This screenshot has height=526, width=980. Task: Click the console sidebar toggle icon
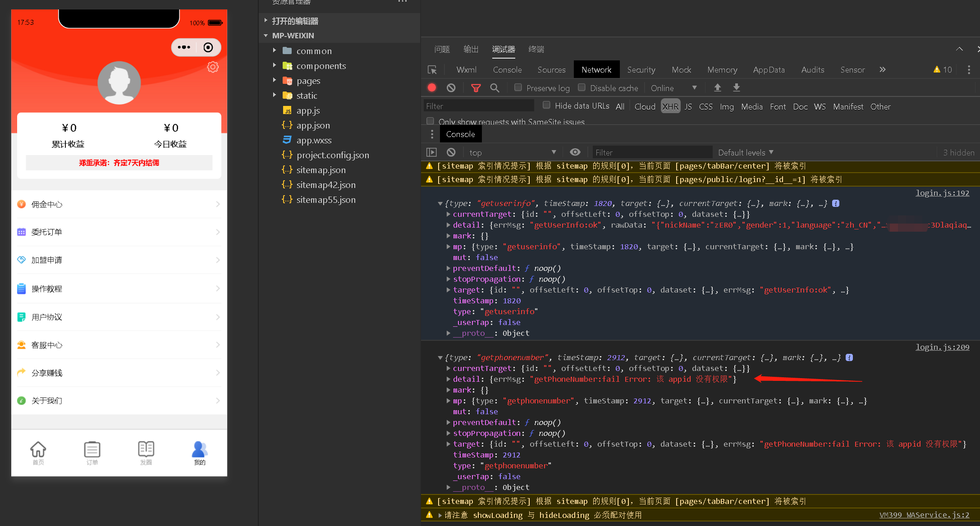[x=431, y=152]
